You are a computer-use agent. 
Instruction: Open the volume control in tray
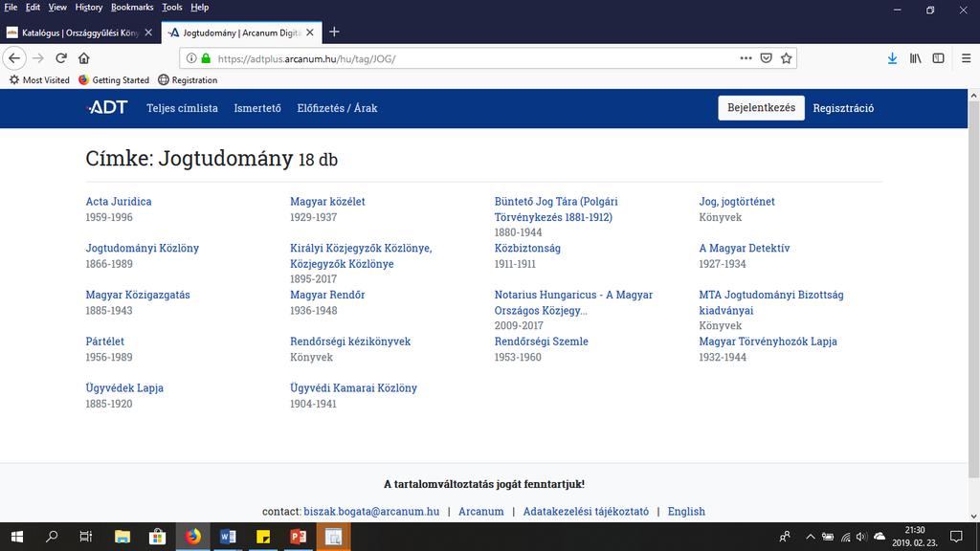(x=862, y=537)
